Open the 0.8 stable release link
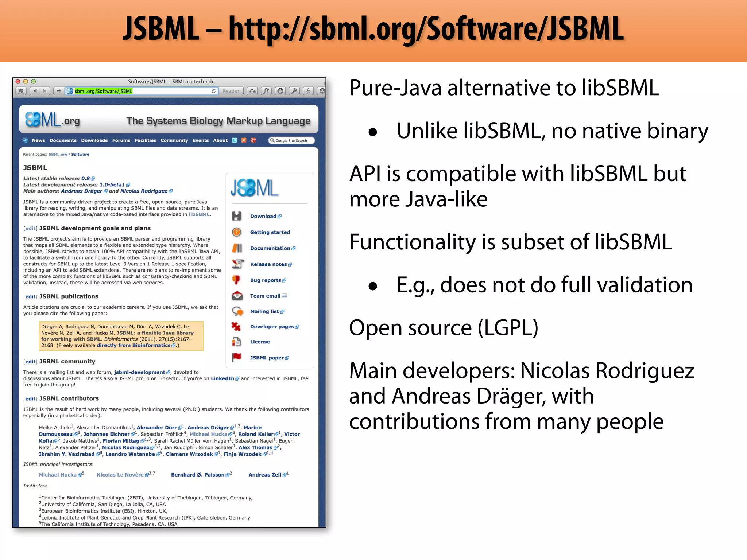The image size is (747, 560). click(x=88, y=179)
